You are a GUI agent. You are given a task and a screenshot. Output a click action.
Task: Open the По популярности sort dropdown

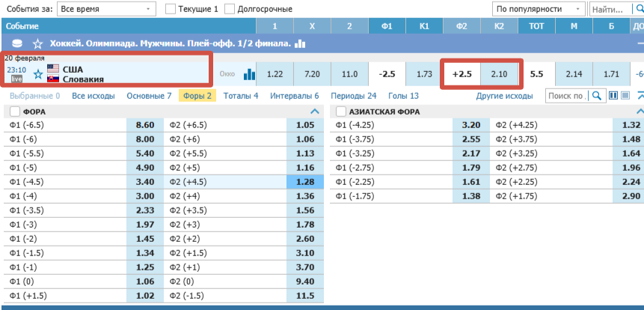click(x=538, y=9)
